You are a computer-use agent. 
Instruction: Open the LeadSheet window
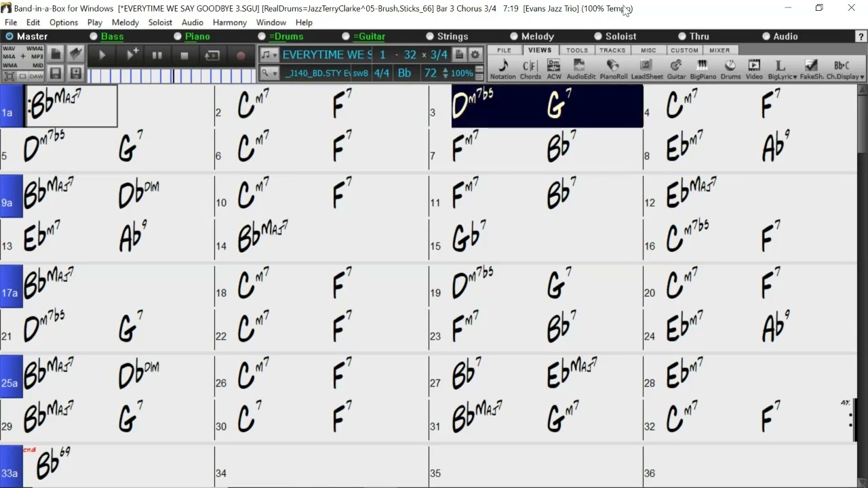(647, 69)
